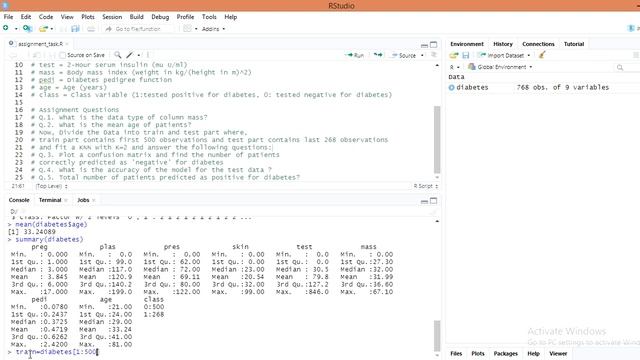Open the code tools wand dropdown arrow

[139, 55]
